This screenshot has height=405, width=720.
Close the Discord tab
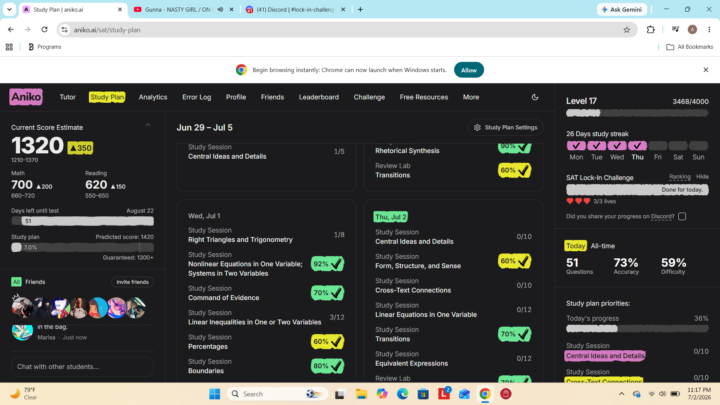click(343, 9)
